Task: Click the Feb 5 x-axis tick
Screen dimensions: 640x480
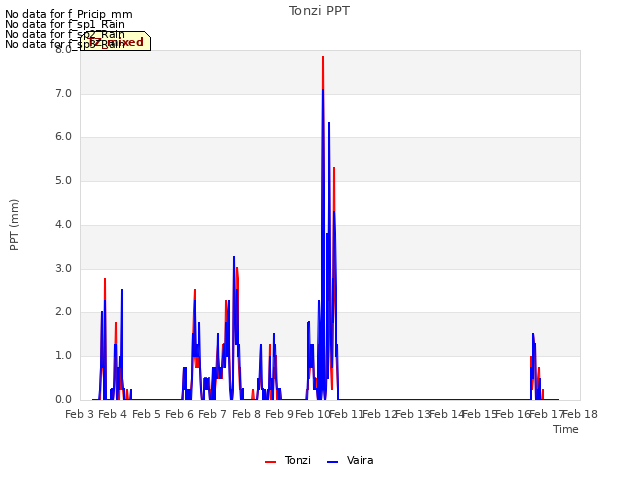Action: coord(146,415)
